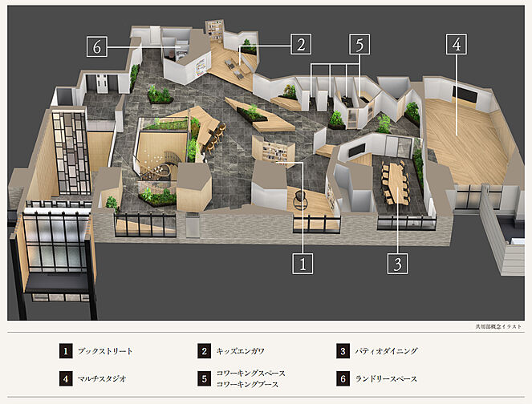Image resolution: width=532 pixels, height=404 pixels.
Task: Select the white number 4 marker above the studio
Action: tap(456, 45)
